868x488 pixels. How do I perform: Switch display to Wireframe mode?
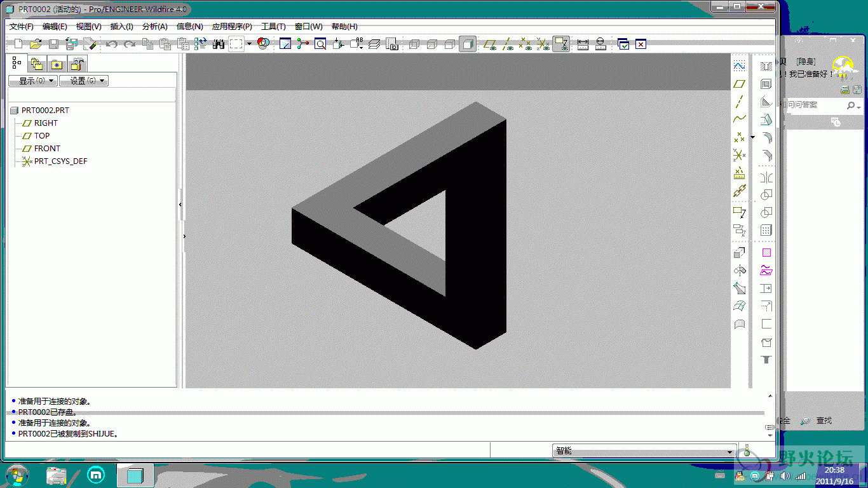(x=415, y=44)
